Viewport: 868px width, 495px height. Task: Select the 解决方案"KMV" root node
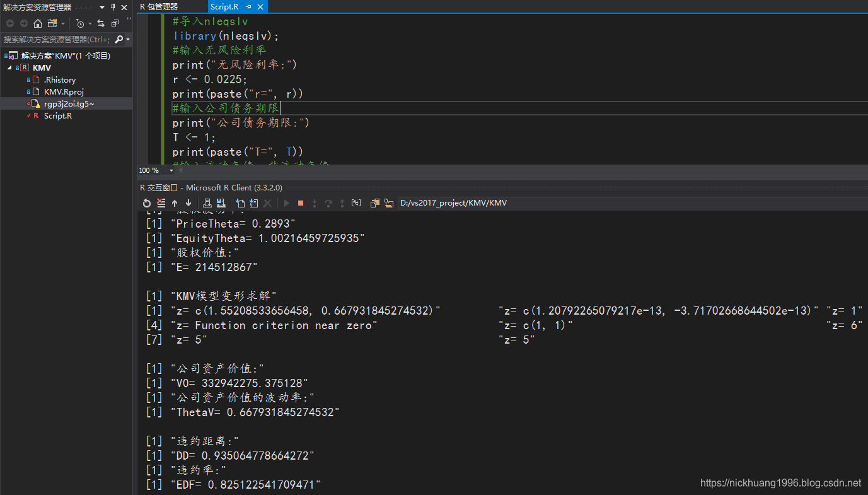point(66,55)
